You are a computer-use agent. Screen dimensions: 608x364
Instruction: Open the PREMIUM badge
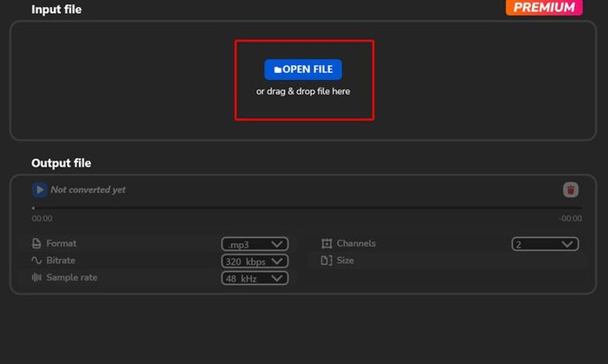pyautogui.click(x=544, y=7)
